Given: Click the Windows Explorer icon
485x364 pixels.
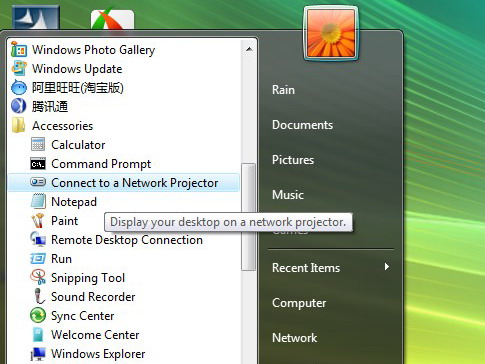Looking at the screenshot, I should [x=38, y=354].
